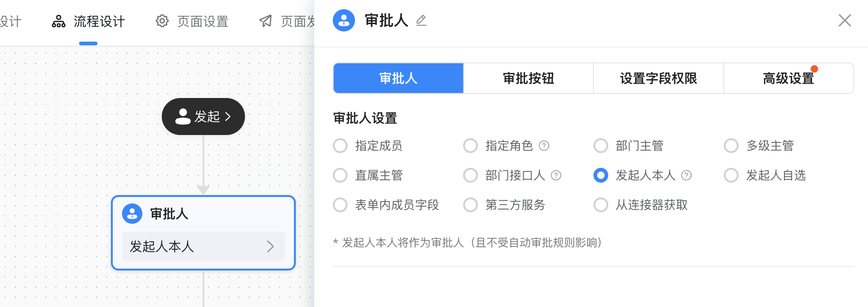Click the help icon next to 发起人本人
The image size is (868, 307).
[687, 175]
